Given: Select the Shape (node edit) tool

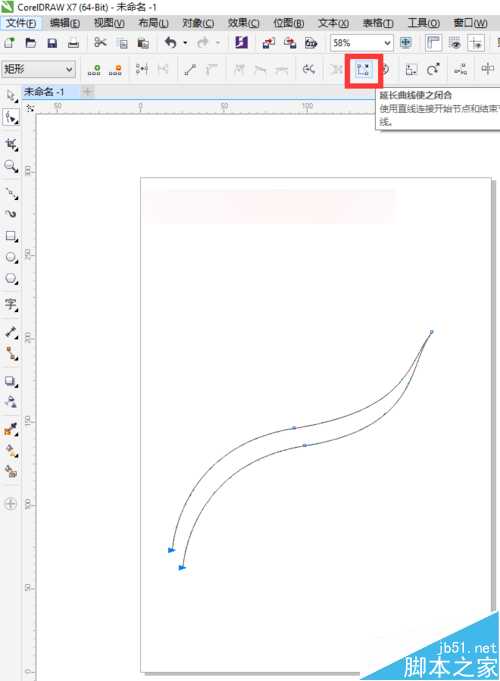Looking at the screenshot, I should (11, 118).
